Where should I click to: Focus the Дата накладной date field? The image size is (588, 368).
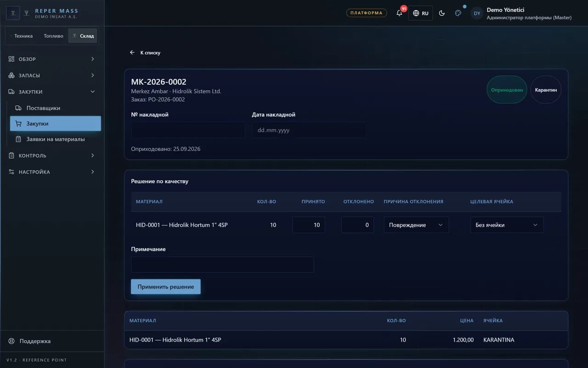click(x=309, y=130)
